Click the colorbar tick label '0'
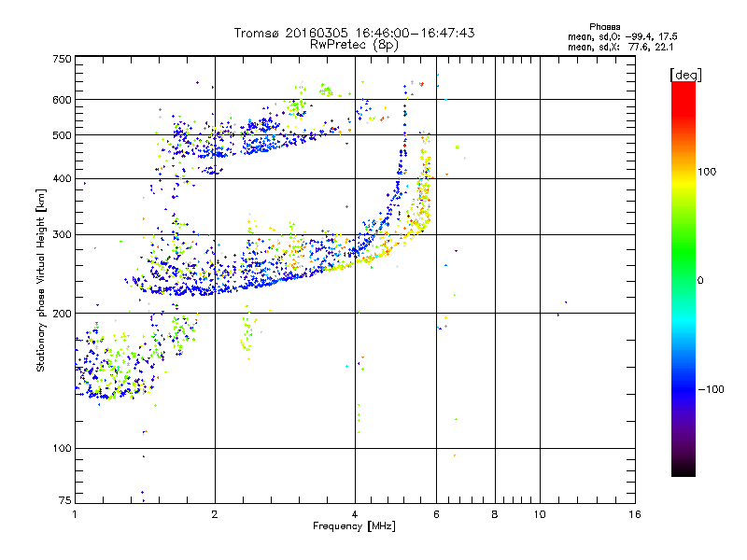The height and width of the screenshot is (560, 747). (700, 281)
